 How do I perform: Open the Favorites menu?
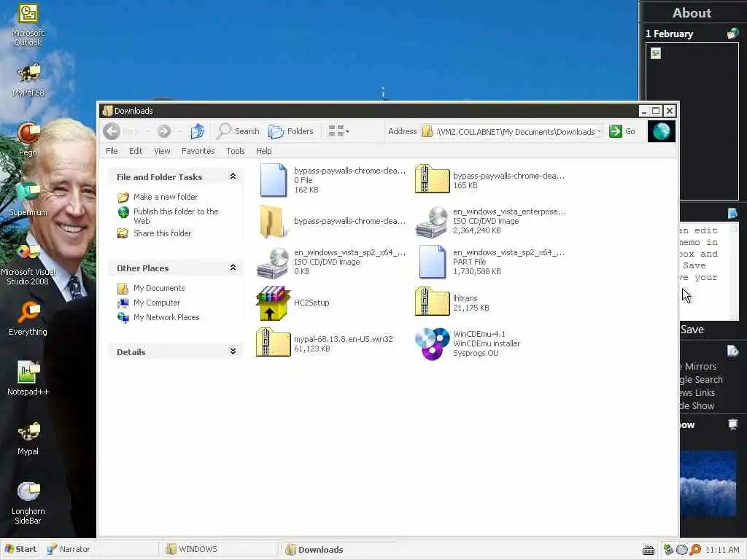198,151
